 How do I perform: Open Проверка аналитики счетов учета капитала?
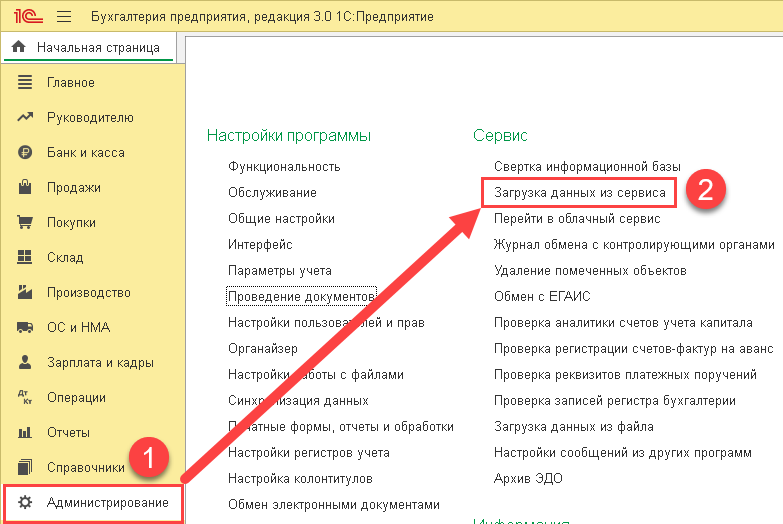point(623,322)
